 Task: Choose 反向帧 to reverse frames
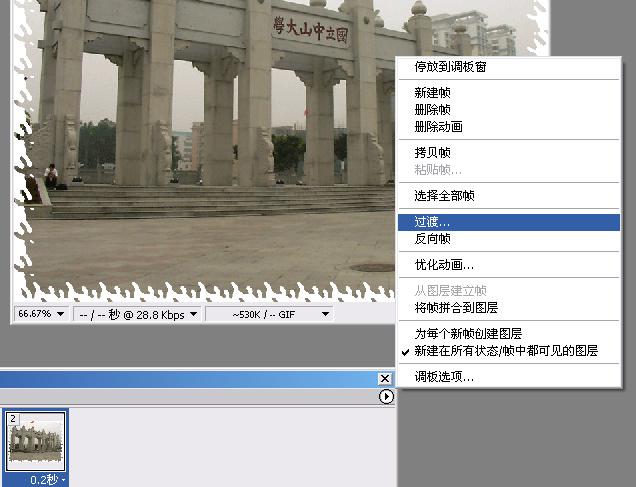coord(509,239)
